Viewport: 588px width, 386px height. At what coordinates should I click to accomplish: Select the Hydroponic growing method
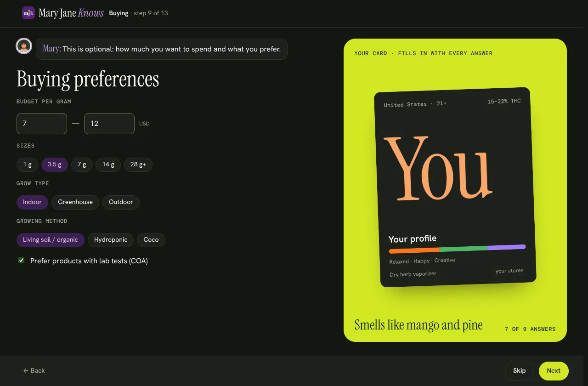point(111,240)
